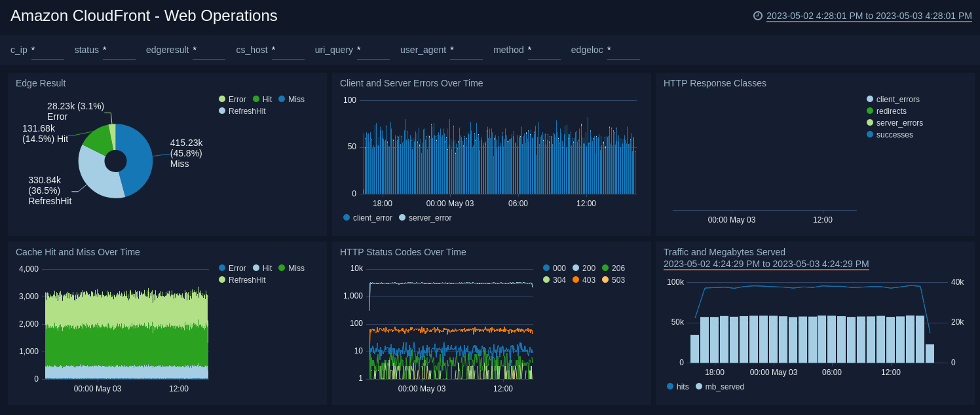Viewport: 980px width, 415px height.
Task: Click the green redirects legend dot in HTTP Response Classes
Action: coord(869,111)
